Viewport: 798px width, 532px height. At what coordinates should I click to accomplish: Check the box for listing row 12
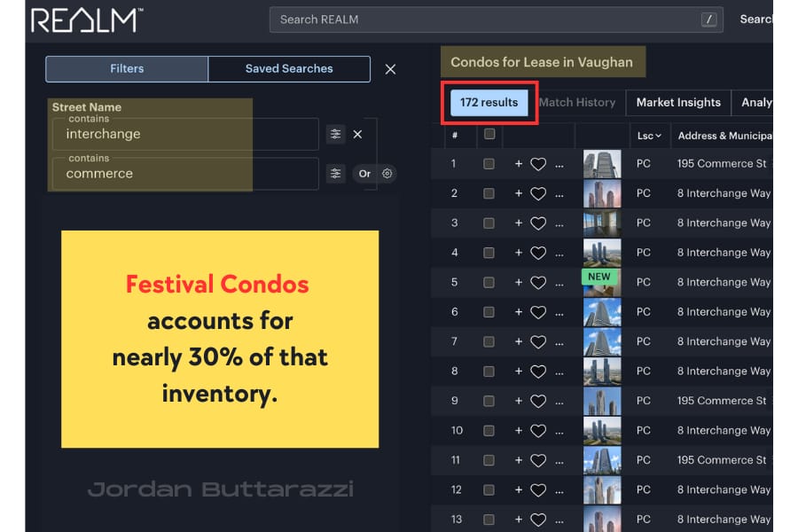(489, 489)
